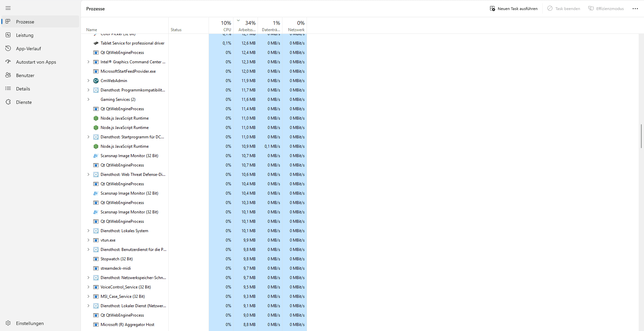The height and width of the screenshot is (331, 644).
Task: Click the Microsoft (R) Aggregator Host icon
Action: 96,325
